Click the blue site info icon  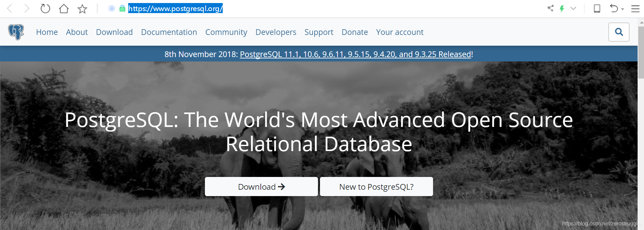point(112,8)
